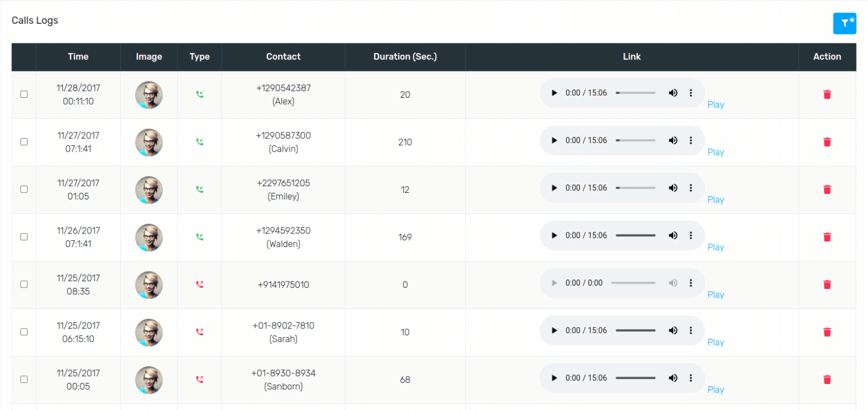Click the Play link in Emiley's row
Viewport: 868px width, 410px height.
click(715, 199)
